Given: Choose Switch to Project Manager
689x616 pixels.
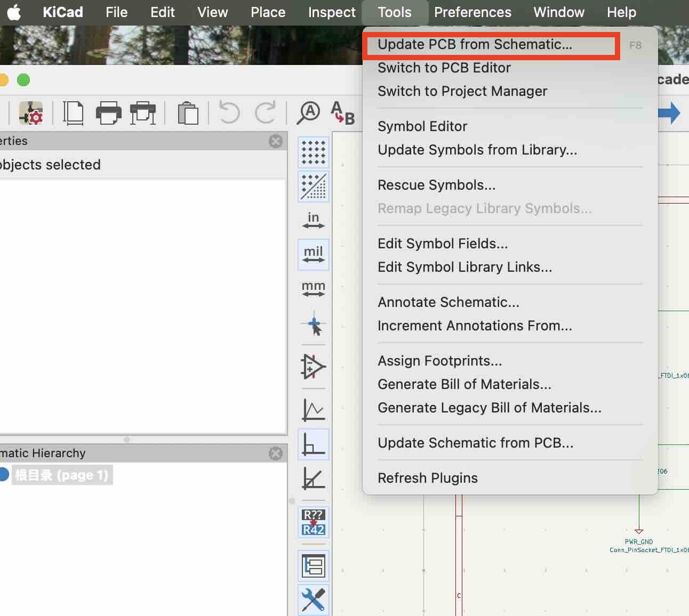Looking at the screenshot, I should (510, 91).
